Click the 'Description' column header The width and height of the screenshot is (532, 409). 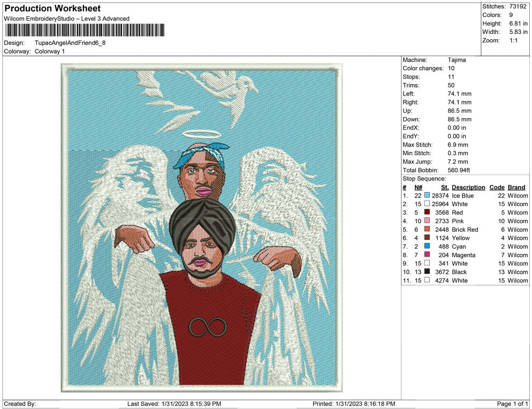click(468, 187)
